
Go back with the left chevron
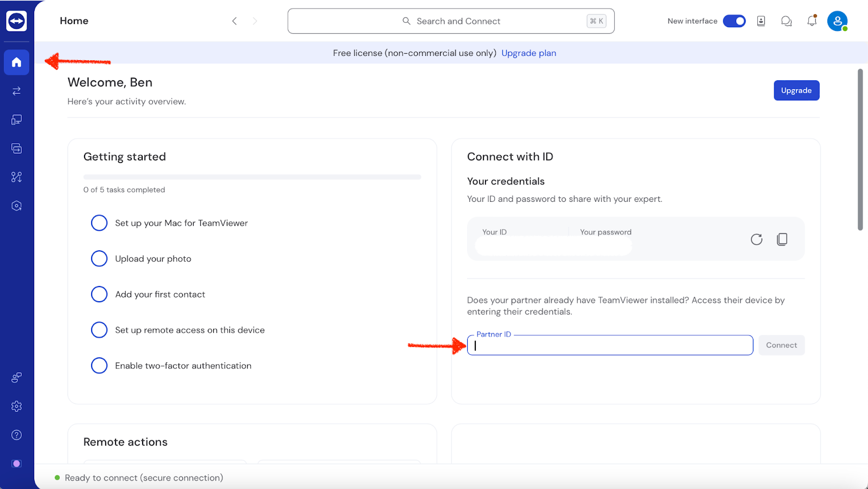(234, 21)
